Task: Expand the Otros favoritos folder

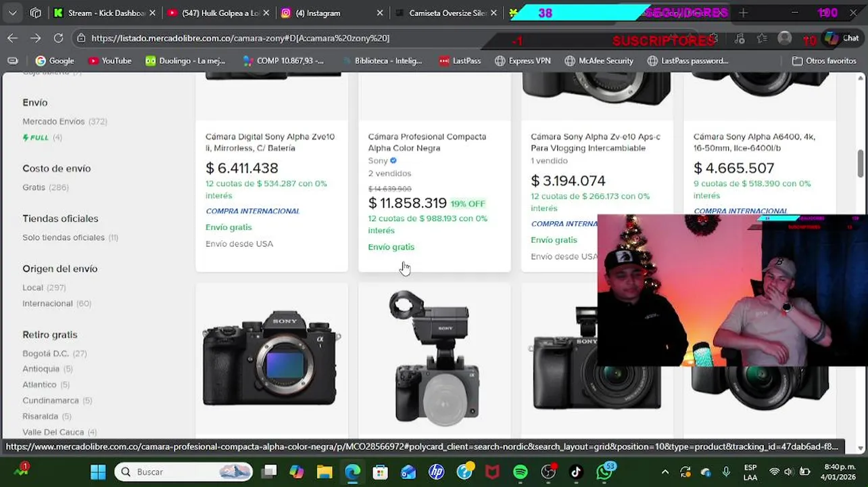Action: (824, 61)
